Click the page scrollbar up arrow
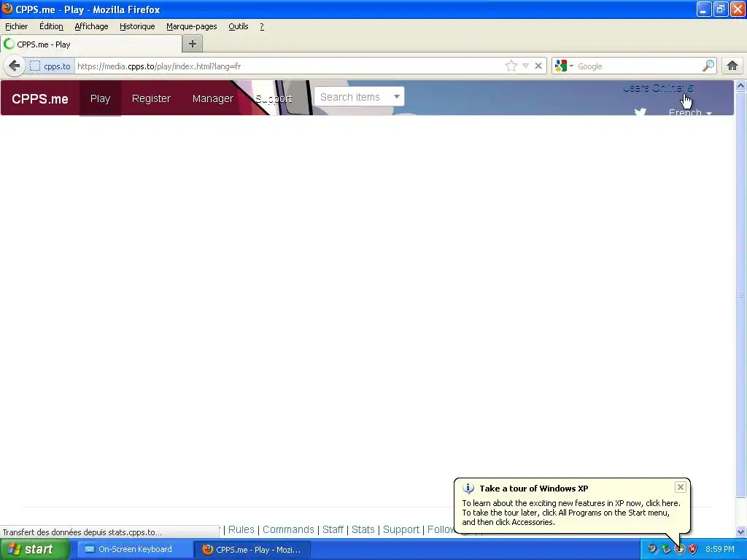The image size is (747, 560). click(740, 86)
